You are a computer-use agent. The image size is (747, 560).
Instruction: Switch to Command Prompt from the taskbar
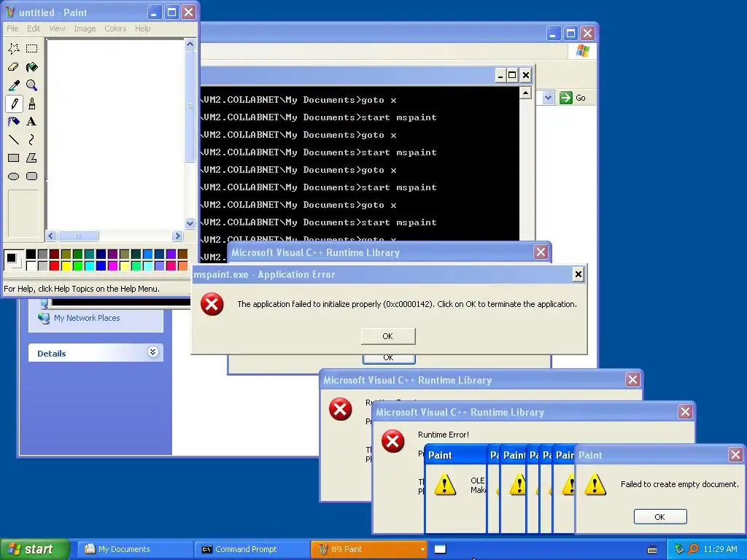click(252, 549)
